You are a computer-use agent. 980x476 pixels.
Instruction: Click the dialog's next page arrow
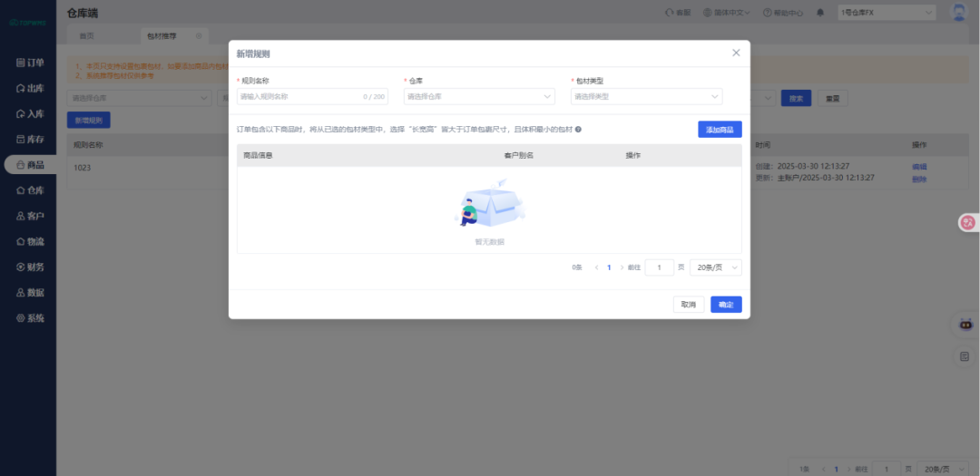pyautogui.click(x=622, y=267)
